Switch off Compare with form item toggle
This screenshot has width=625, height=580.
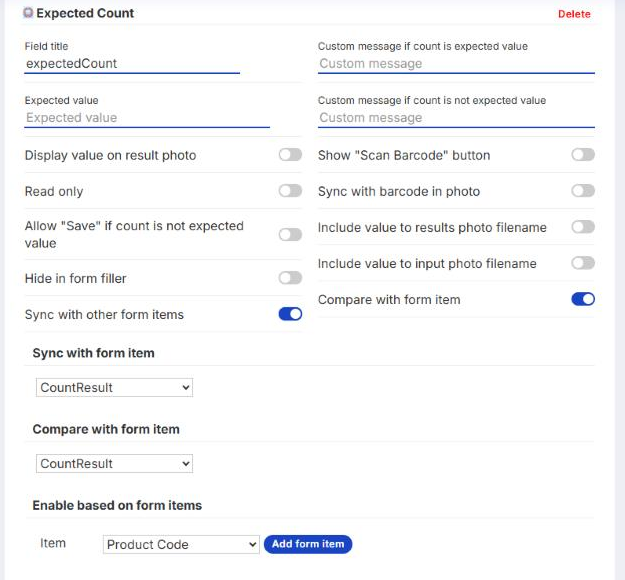coord(583,299)
